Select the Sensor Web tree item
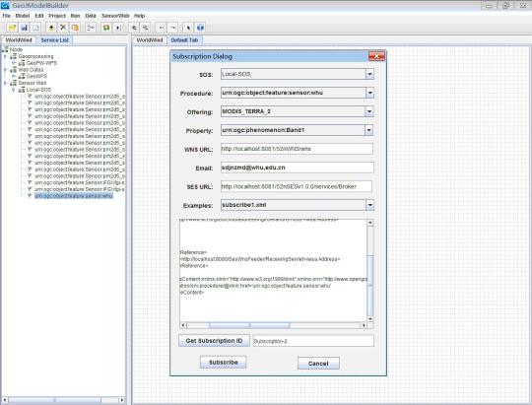The image size is (532, 405). pos(33,83)
